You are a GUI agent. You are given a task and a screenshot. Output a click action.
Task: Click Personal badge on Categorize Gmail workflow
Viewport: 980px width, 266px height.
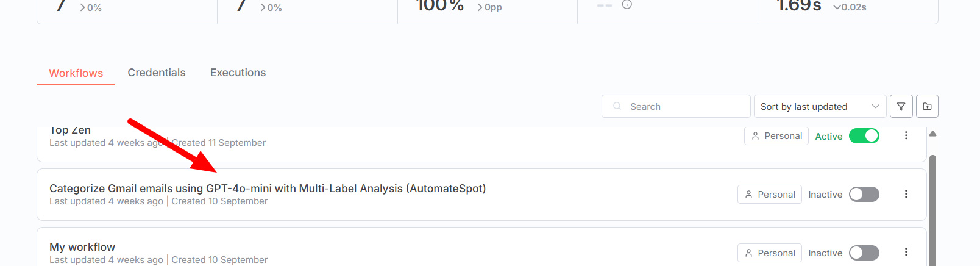(769, 194)
